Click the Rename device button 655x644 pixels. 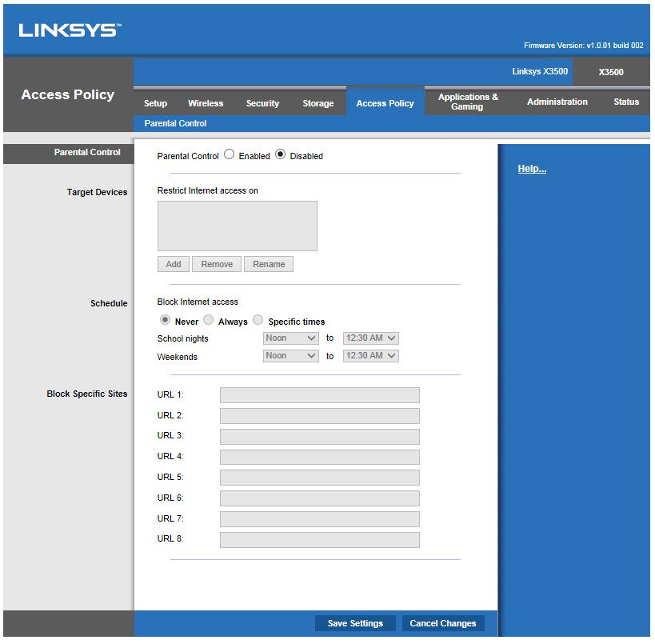click(269, 264)
